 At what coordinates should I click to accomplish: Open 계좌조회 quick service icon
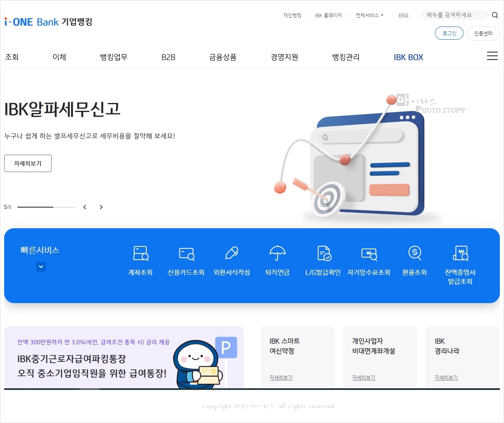(x=140, y=253)
